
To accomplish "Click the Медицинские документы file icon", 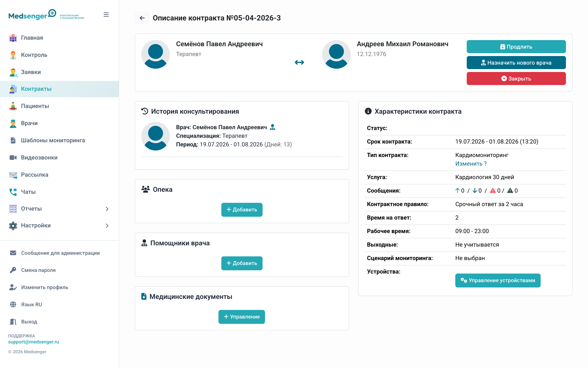I will [x=144, y=296].
